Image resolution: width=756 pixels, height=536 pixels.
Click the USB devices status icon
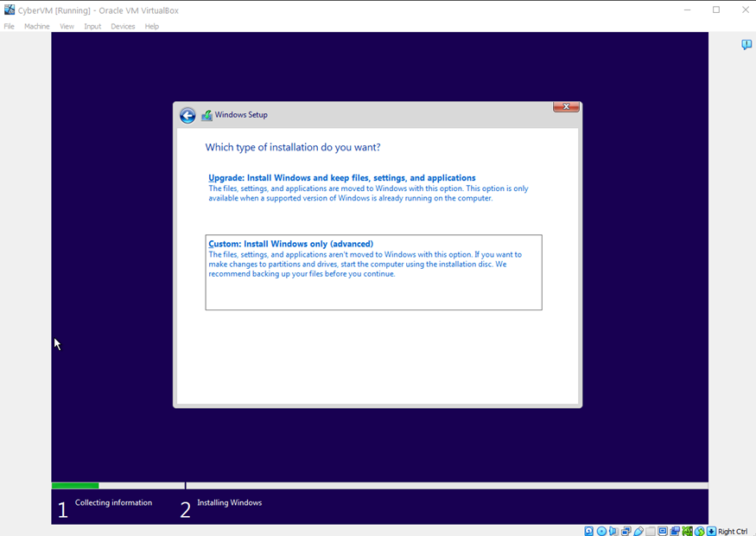[x=638, y=531]
